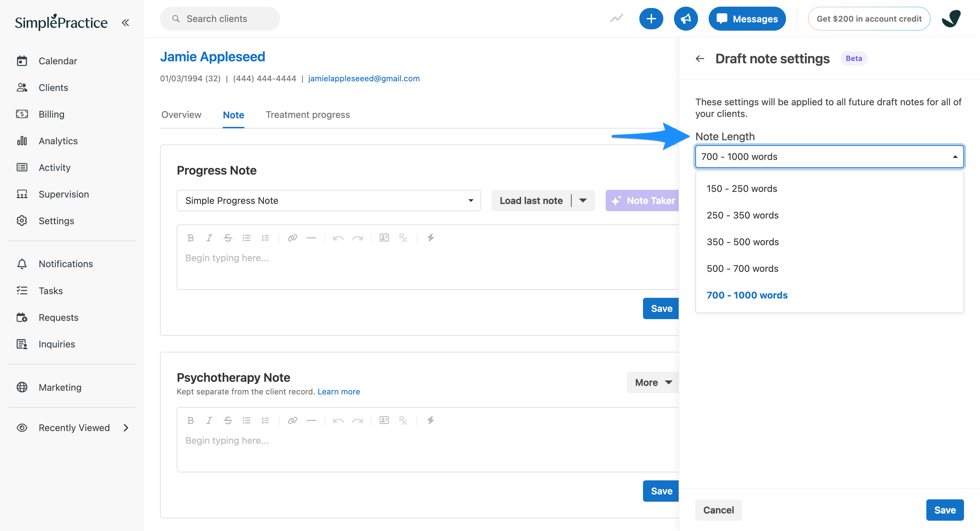Toggle bold in Progress Note editor
This screenshot has height=531, width=980.
191,238
